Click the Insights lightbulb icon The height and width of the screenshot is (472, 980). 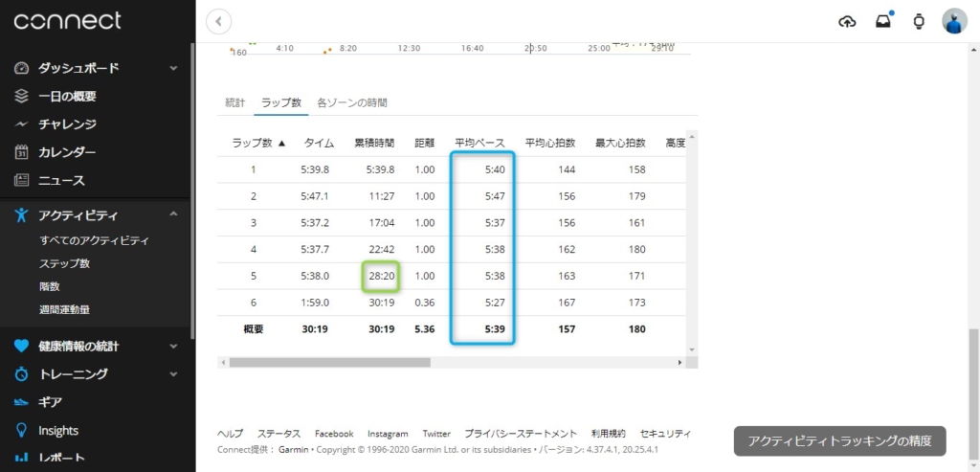click(21, 431)
